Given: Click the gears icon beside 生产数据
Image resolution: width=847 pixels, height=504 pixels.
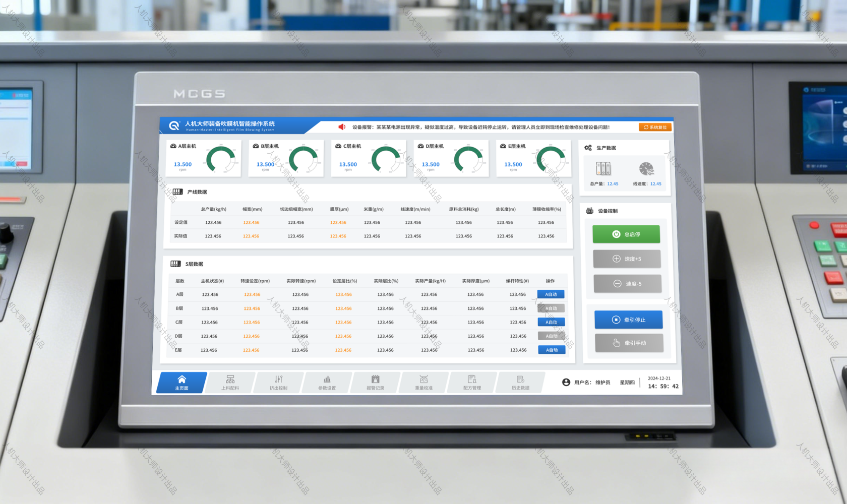Looking at the screenshot, I should coord(588,148).
